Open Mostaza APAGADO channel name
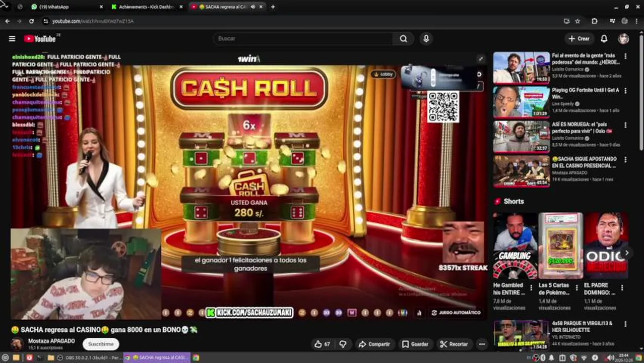The height and width of the screenshot is (363, 644). [51, 341]
